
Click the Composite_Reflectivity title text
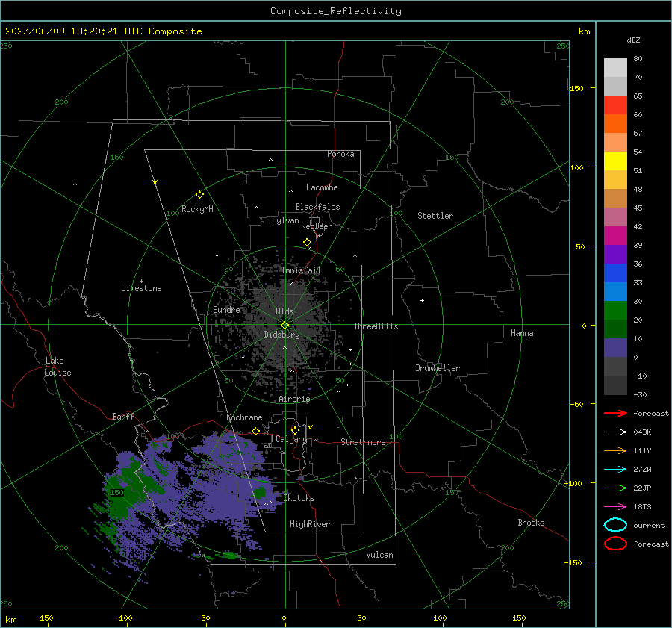pyautogui.click(x=336, y=11)
